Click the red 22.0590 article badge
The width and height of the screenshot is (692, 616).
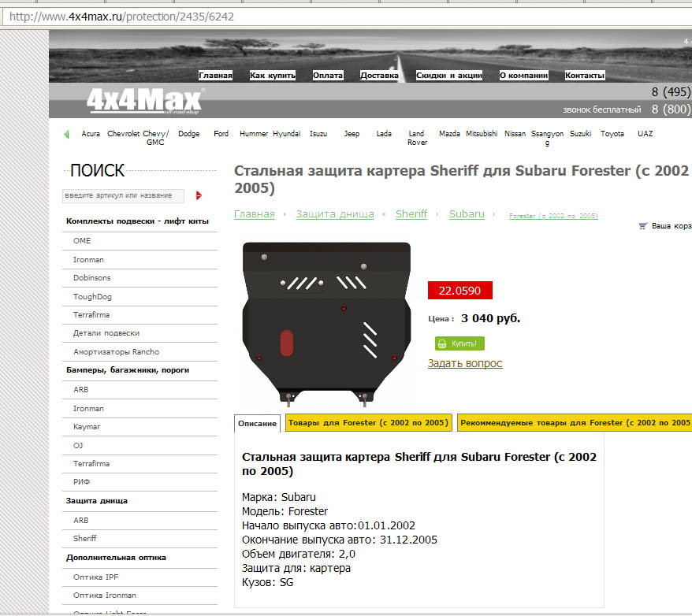(x=459, y=291)
